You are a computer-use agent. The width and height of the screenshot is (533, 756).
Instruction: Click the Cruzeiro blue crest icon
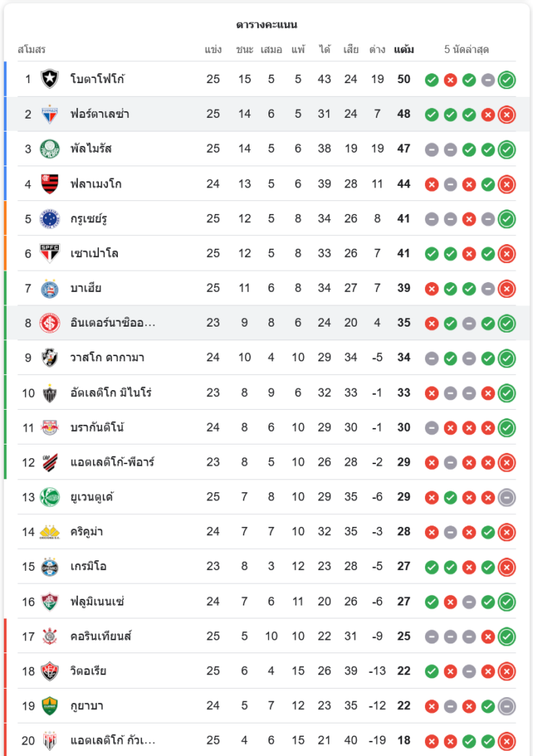click(x=50, y=218)
